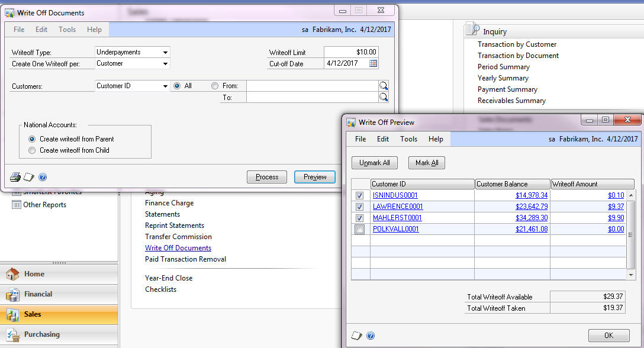Click the Sales navigation icon
644x348 pixels.
13,314
